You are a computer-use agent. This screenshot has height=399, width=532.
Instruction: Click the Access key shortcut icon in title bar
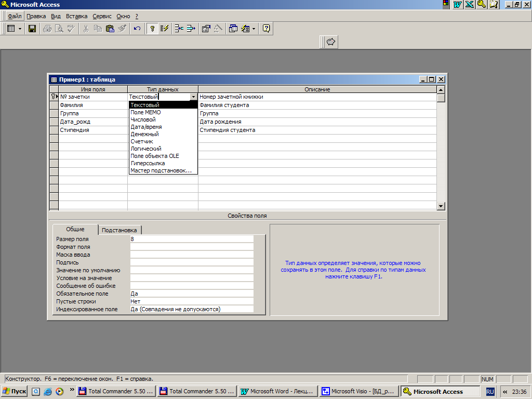pyautogui.click(x=482, y=4)
